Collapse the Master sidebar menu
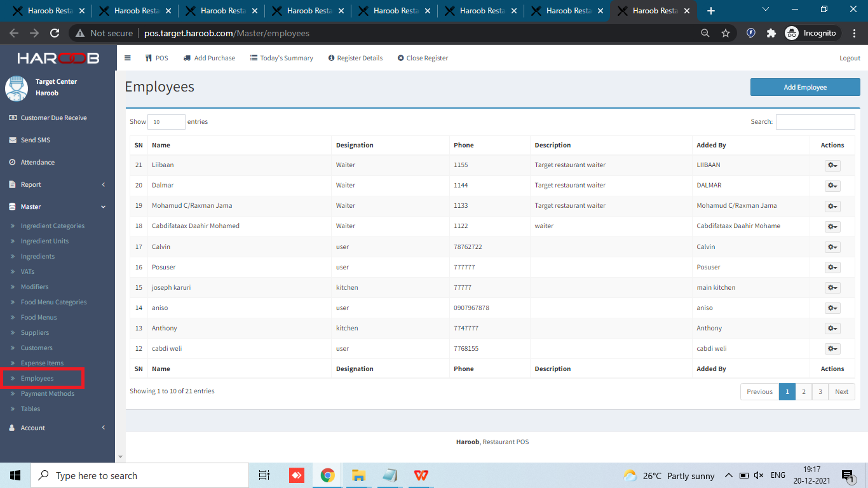 coord(57,207)
